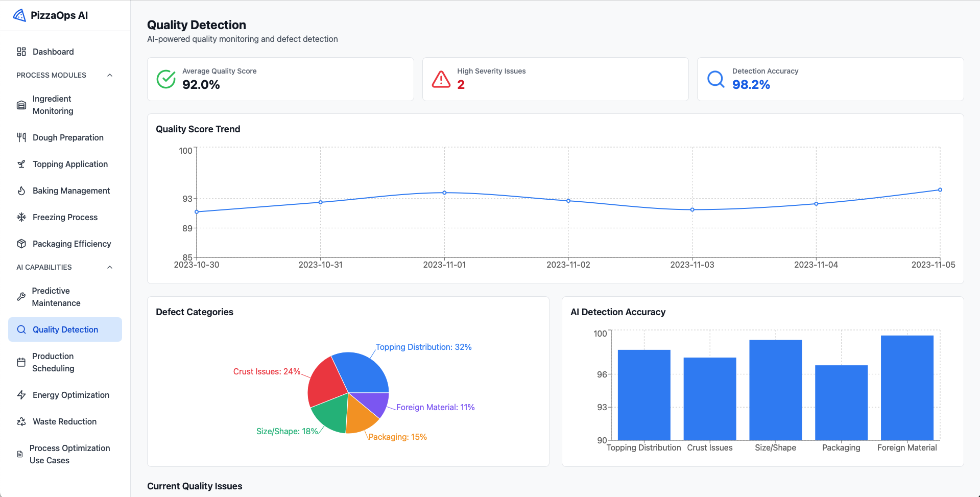The height and width of the screenshot is (497, 980).
Task: Click the Baking Management flame icon
Action: point(21,191)
